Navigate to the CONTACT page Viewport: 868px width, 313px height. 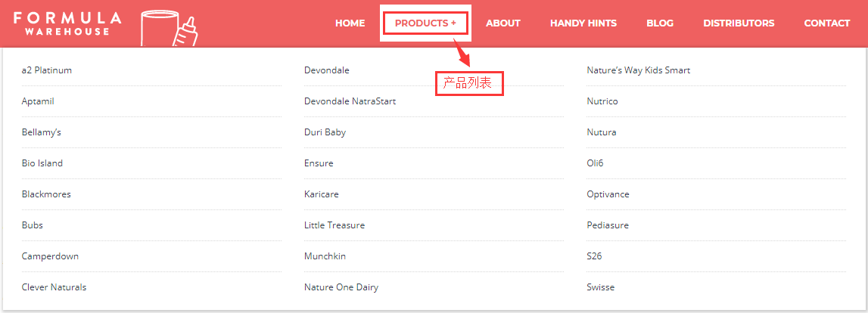(x=827, y=23)
